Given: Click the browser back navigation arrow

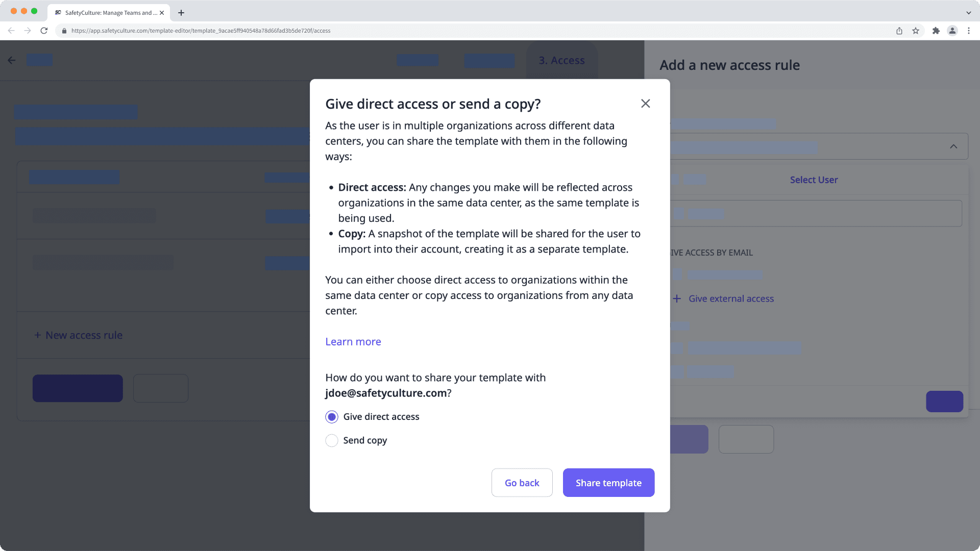Looking at the screenshot, I should pyautogui.click(x=11, y=31).
